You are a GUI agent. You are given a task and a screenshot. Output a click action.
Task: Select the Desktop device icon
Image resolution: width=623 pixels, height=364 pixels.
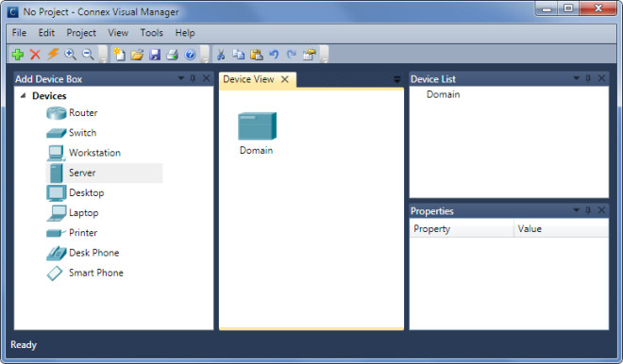click(x=56, y=193)
